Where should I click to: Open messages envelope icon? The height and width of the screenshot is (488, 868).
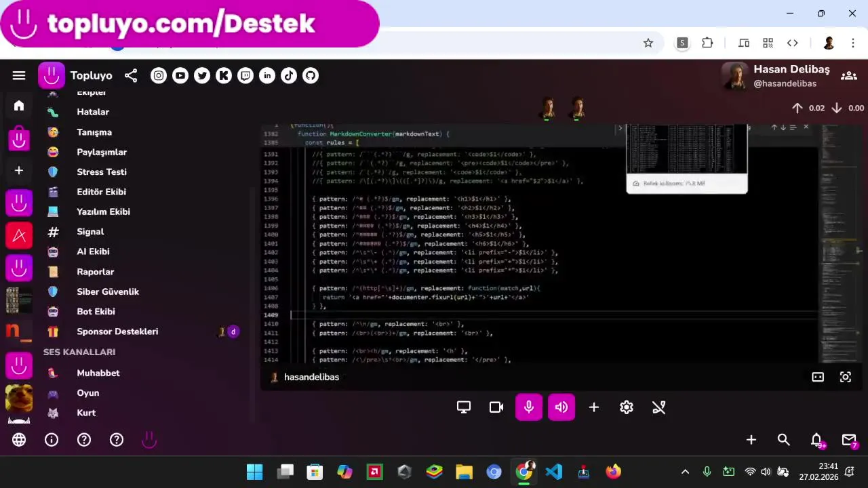pyautogui.click(x=849, y=440)
